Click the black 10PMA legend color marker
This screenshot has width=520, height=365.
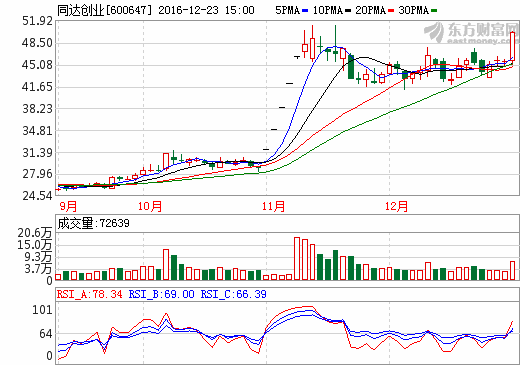click(348, 11)
